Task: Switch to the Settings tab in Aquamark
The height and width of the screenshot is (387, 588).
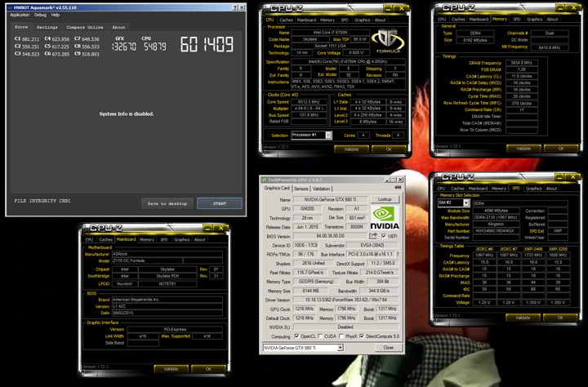Action: pos(47,28)
